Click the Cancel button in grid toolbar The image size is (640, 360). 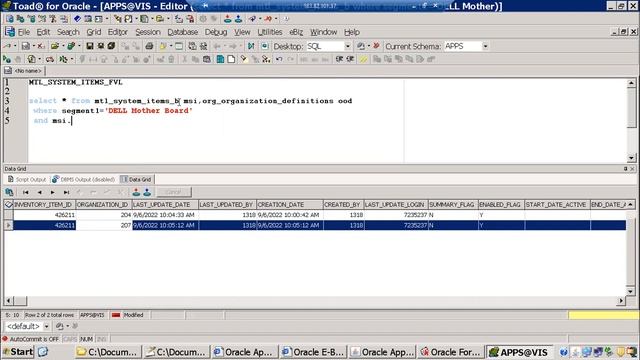click(173, 192)
